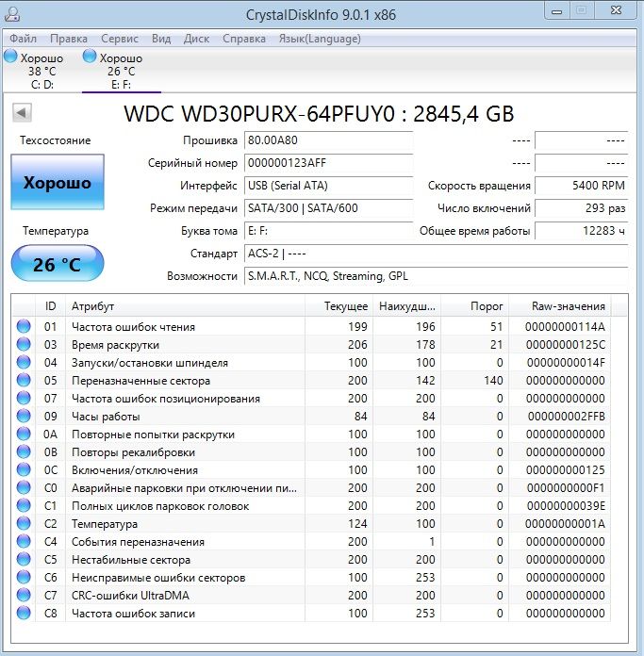This screenshot has width=644, height=656.
Task: Click status orb for attribute 04 row
Action: [x=24, y=362]
